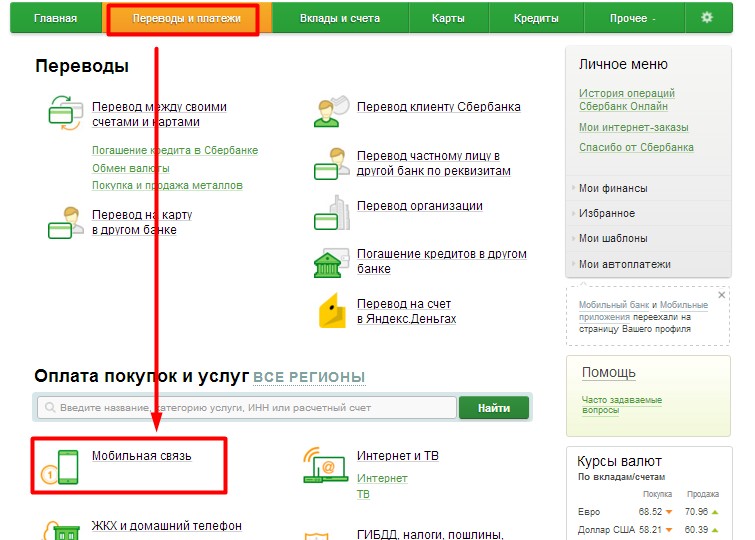755x540 pixels.
Task: Open История операций Сбербанк Онлайн
Action: pyautogui.click(x=626, y=99)
